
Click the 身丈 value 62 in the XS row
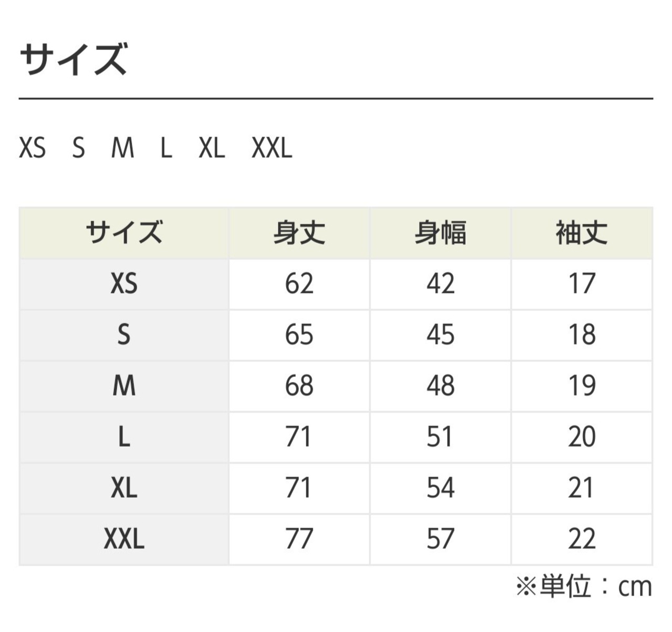click(299, 284)
